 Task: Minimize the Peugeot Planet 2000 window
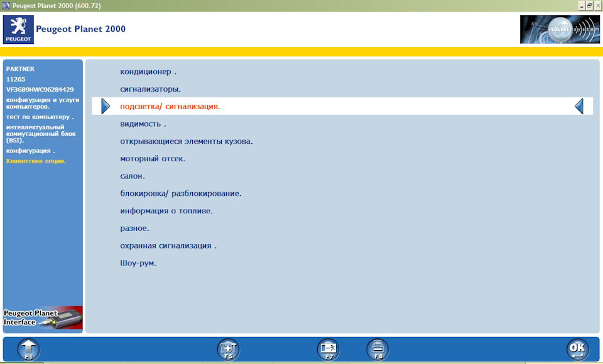coord(582,6)
